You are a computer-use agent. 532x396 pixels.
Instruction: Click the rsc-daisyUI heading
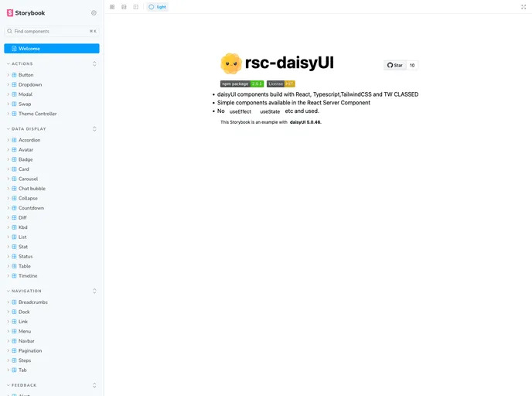tap(289, 63)
